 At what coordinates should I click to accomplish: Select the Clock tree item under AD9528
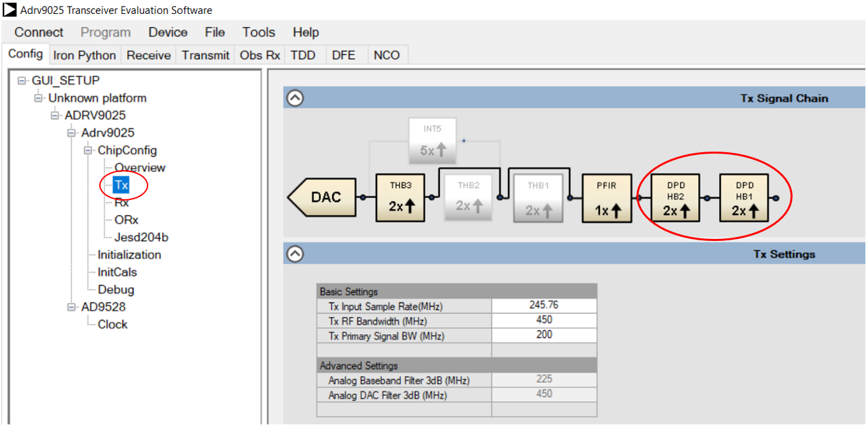[x=112, y=324]
